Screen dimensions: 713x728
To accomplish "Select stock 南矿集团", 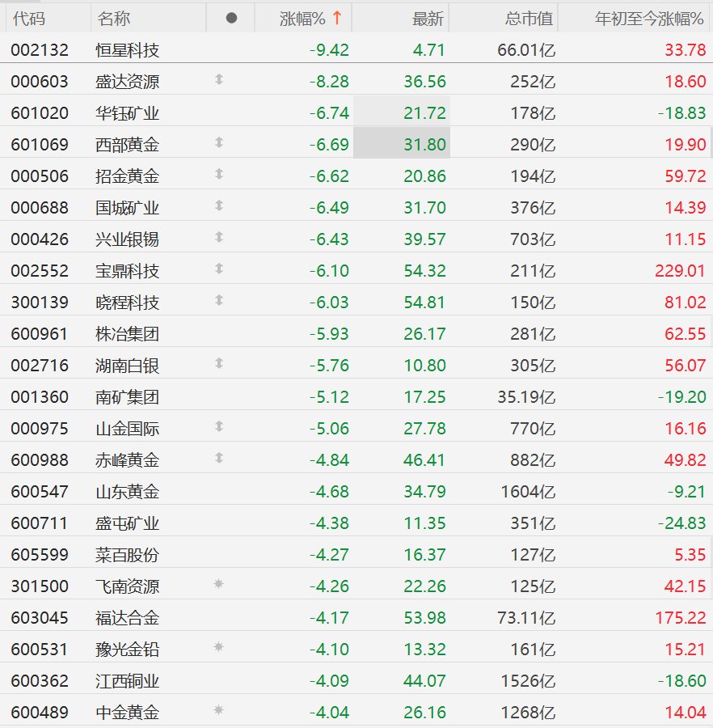I will 127,397.
